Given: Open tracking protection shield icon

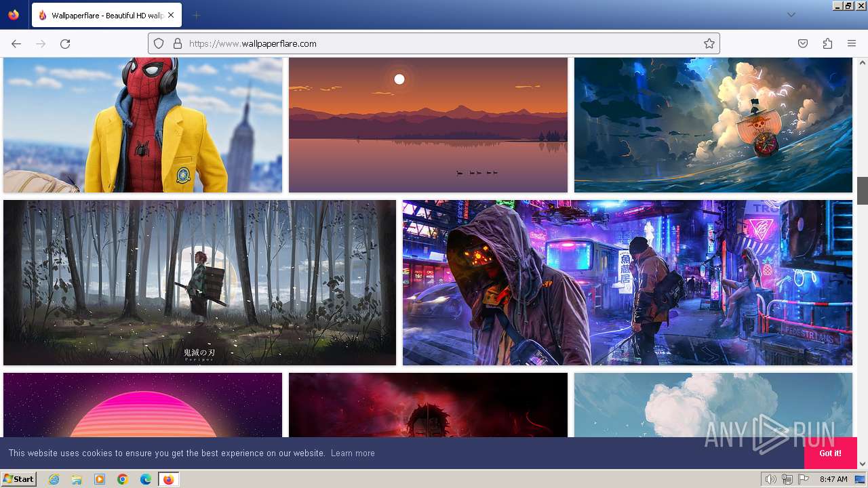Looking at the screenshot, I should (159, 43).
